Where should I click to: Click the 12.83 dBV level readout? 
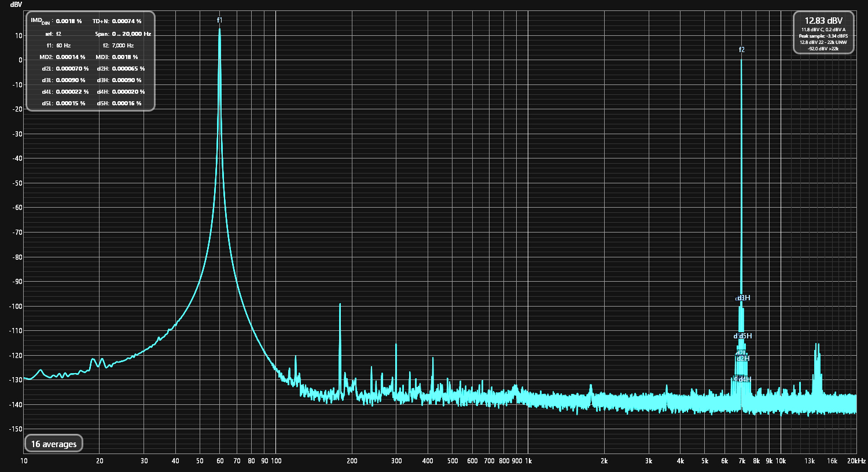(823, 21)
